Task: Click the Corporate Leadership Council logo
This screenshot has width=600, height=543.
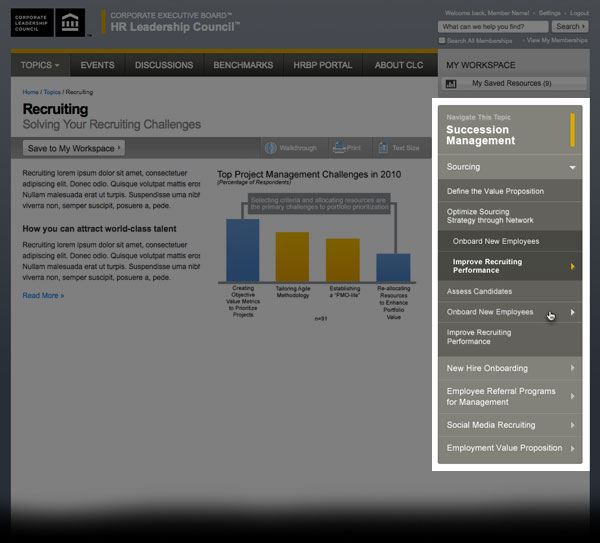Action: tap(32, 23)
